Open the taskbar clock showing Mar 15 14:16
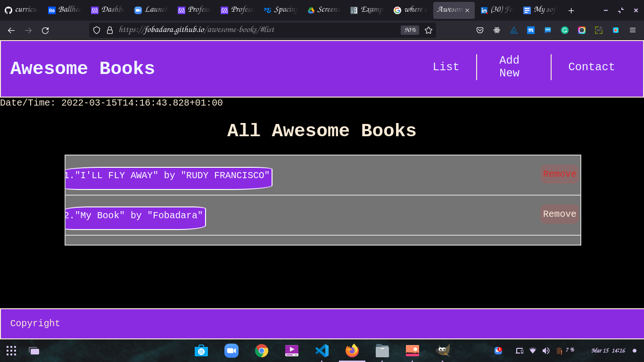 pyautogui.click(x=608, y=351)
